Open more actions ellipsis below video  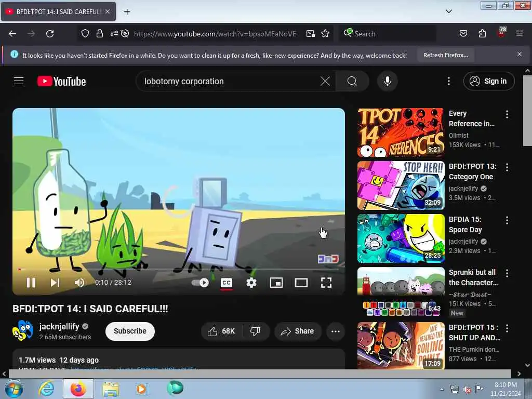click(336, 331)
